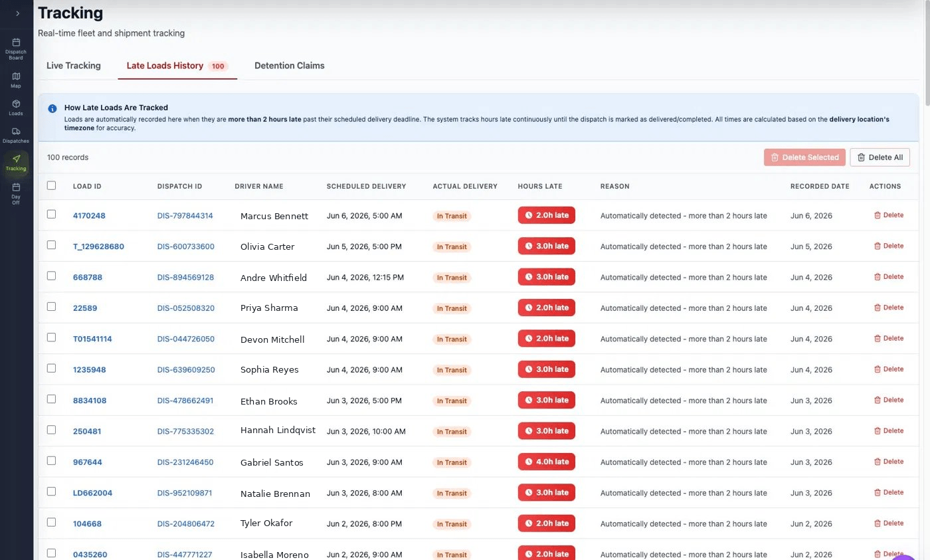This screenshot has height=560, width=930.
Task: Delete Gabriel Santos's late load record
Action: (889, 461)
